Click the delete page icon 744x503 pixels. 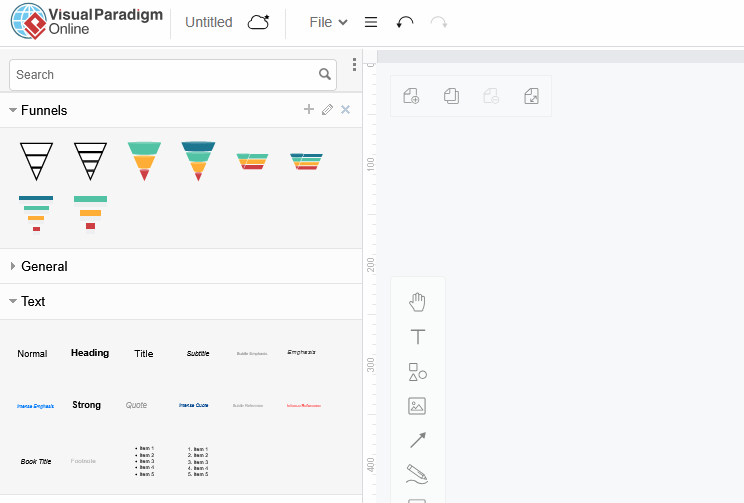point(491,96)
